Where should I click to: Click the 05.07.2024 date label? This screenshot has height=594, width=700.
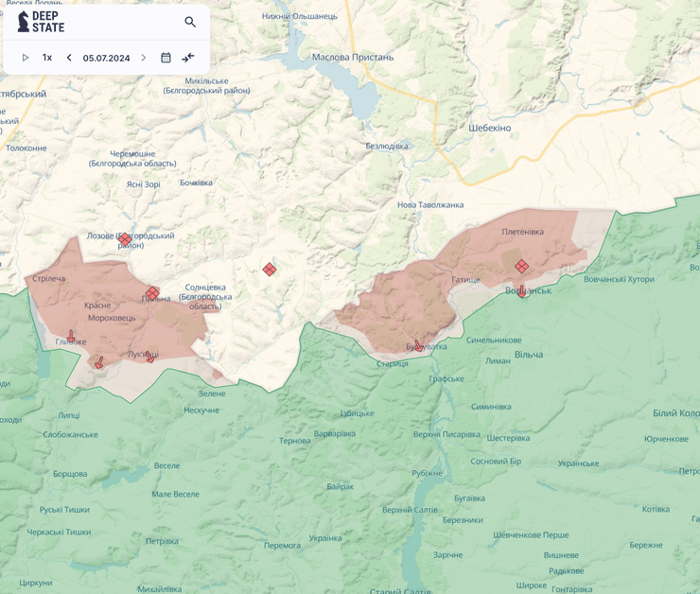[106, 58]
